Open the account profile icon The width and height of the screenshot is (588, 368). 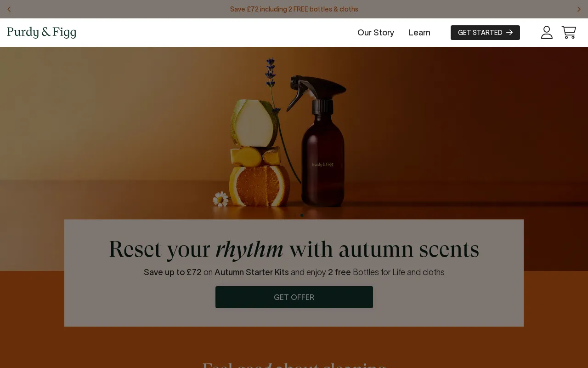point(547,33)
